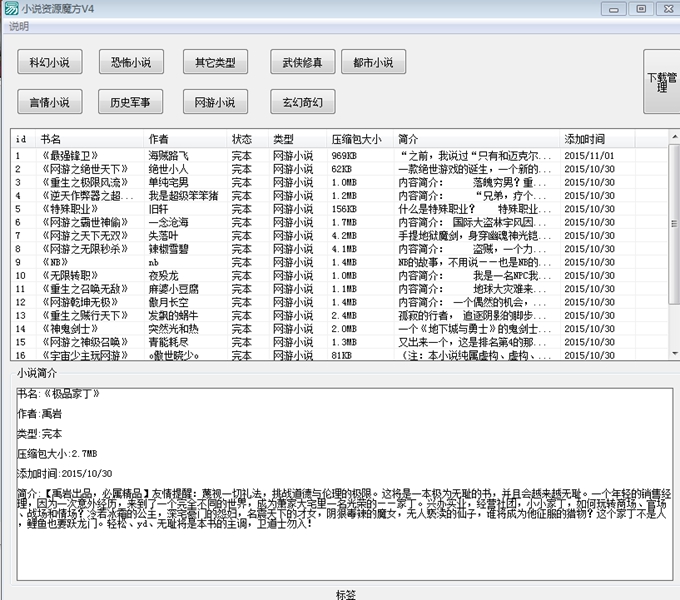
Task: Open the 下载管理 download manager button
Action: (662, 82)
